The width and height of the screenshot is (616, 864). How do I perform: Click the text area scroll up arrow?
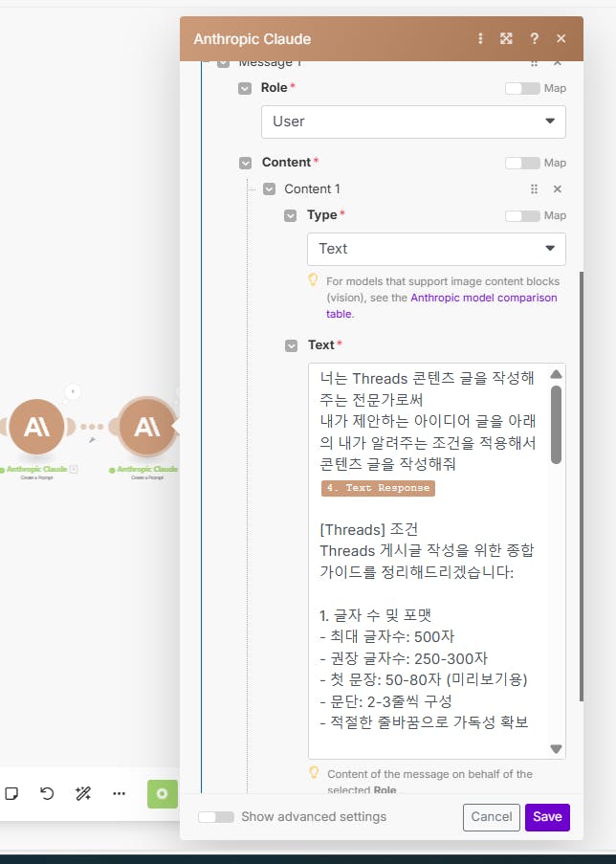(556, 375)
